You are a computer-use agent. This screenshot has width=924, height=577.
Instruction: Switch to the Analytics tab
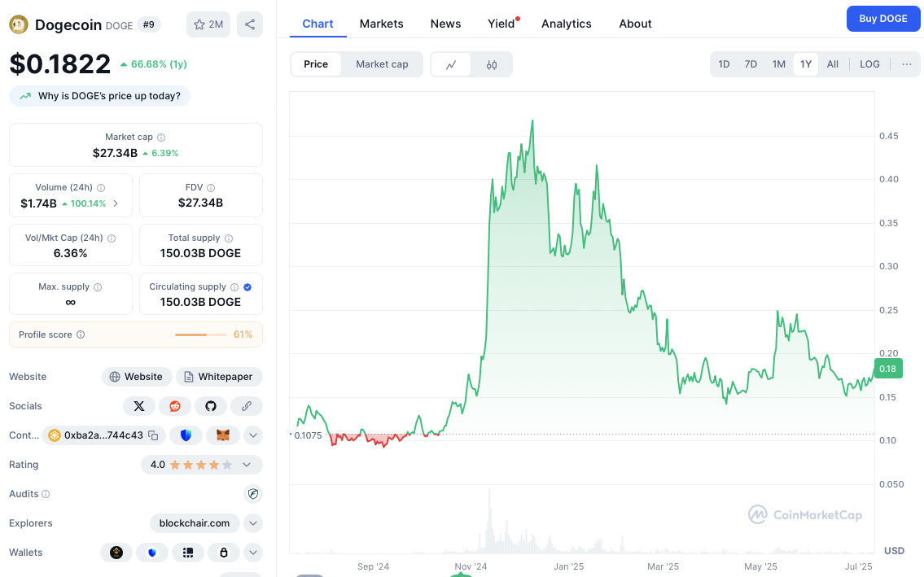pyautogui.click(x=567, y=24)
